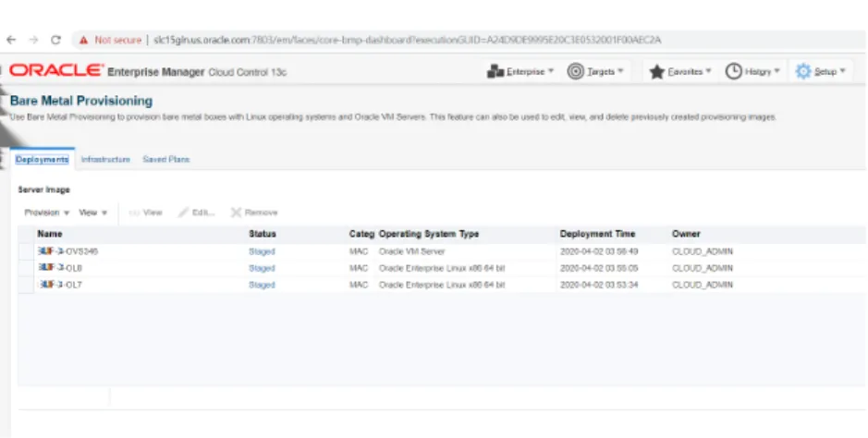Click the Enterprise buildings icon
This screenshot has width=868, height=438.
click(495, 71)
